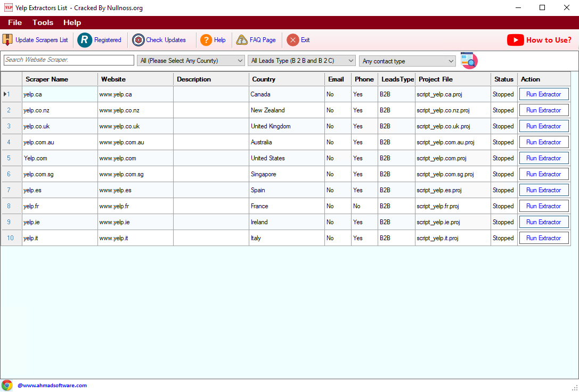Run Extractor for yelp.es
Screen dimensions: 579x392
pos(544,190)
